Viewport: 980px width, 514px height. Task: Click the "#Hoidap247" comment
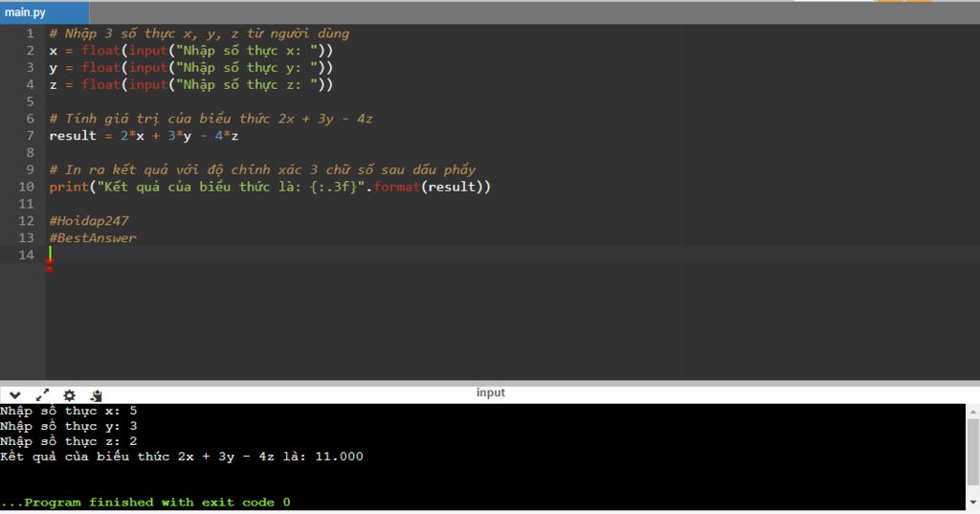[89, 221]
